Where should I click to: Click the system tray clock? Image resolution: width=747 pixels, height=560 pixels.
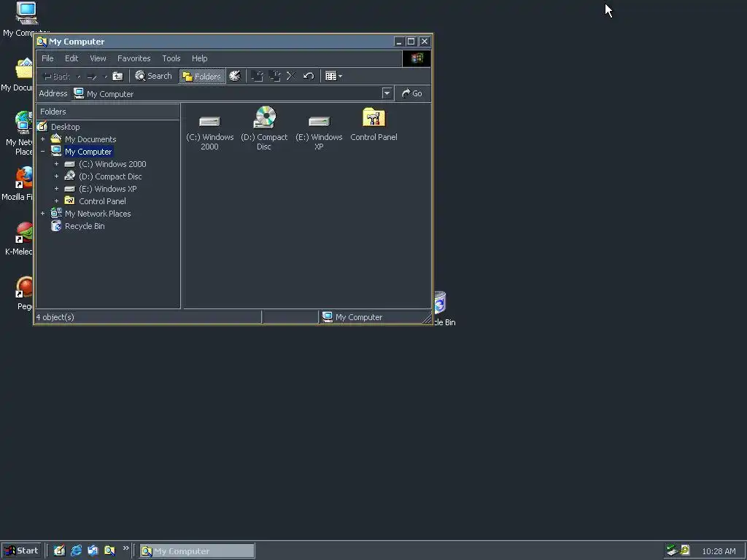point(719,551)
